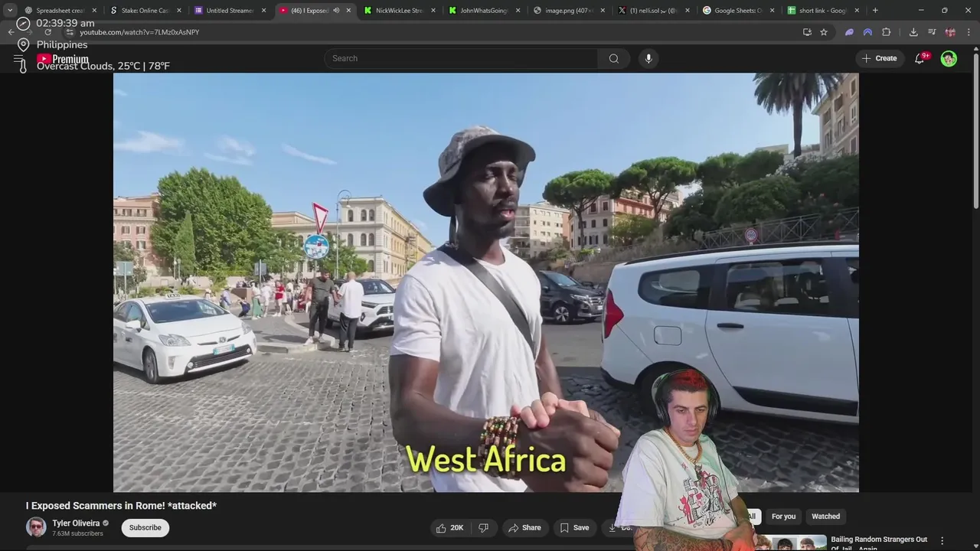Click the video player to pause
980x551 pixels.
click(x=485, y=282)
